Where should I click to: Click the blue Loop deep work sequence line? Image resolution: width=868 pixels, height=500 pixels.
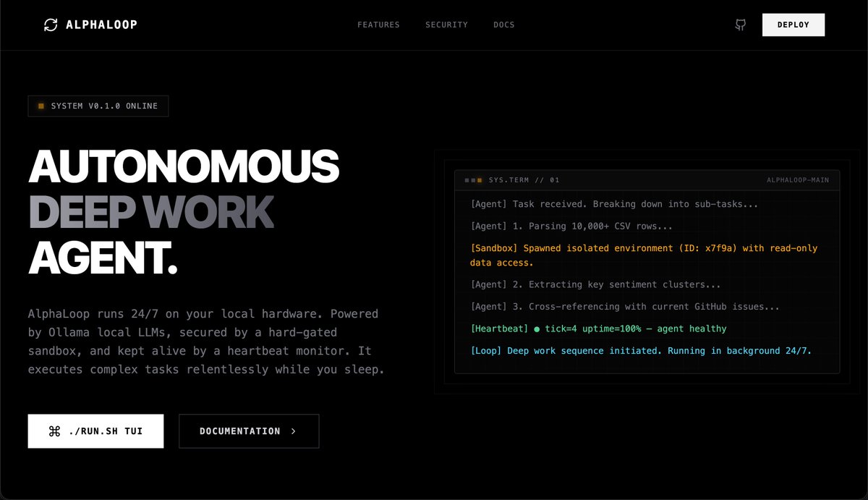tap(641, 351)
